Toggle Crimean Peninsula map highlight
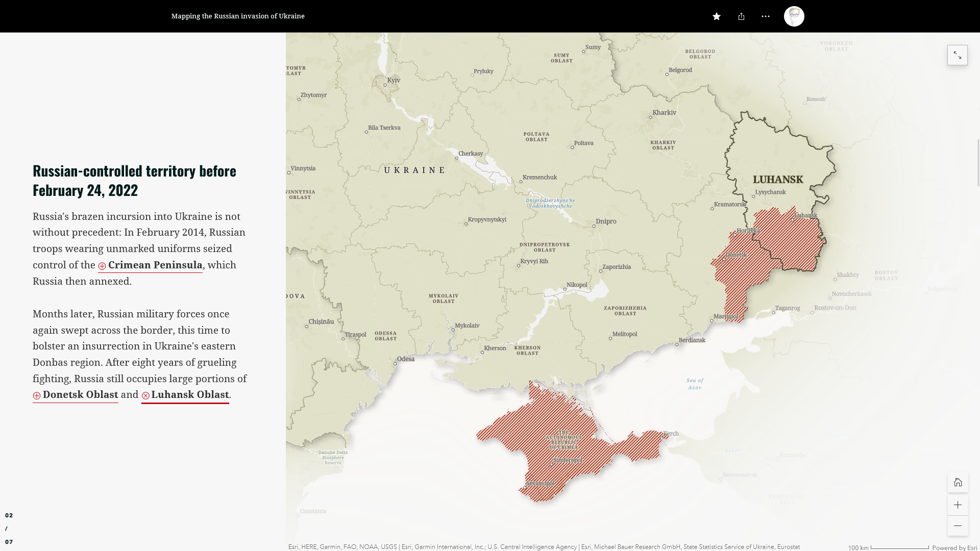This screenshot has width=980, height=551. 155,265
